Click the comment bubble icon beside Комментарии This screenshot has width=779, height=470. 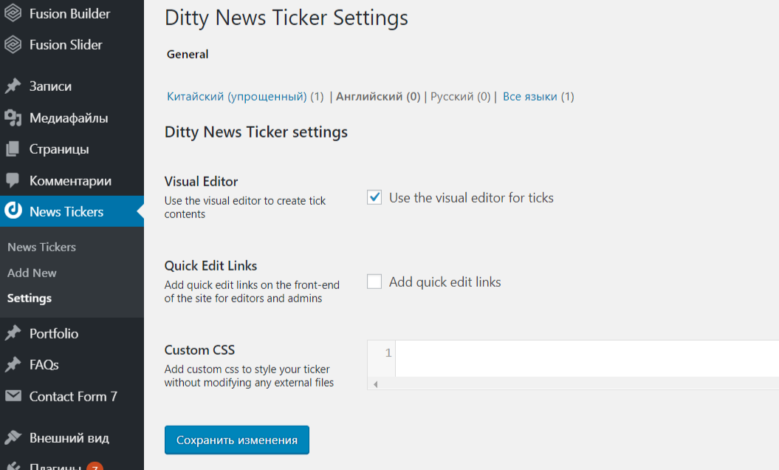[x=13, y=180]
